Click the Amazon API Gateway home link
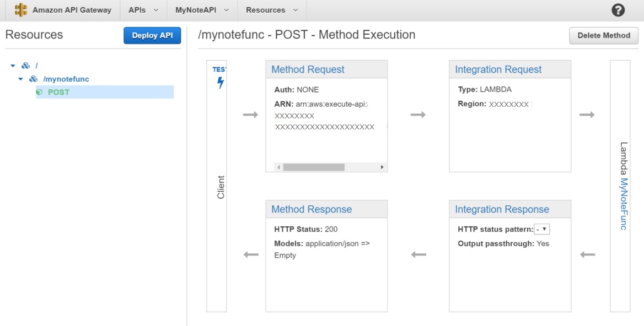644x326 pixels. [72, 10]
